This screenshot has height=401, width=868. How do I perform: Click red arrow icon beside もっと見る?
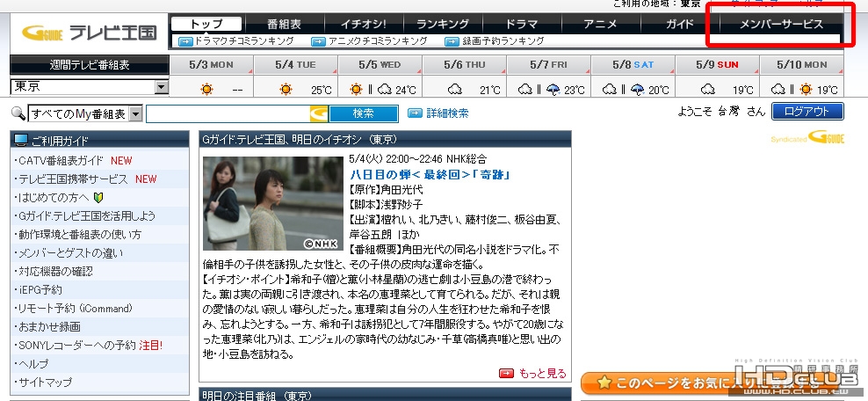tap(506, 374)
